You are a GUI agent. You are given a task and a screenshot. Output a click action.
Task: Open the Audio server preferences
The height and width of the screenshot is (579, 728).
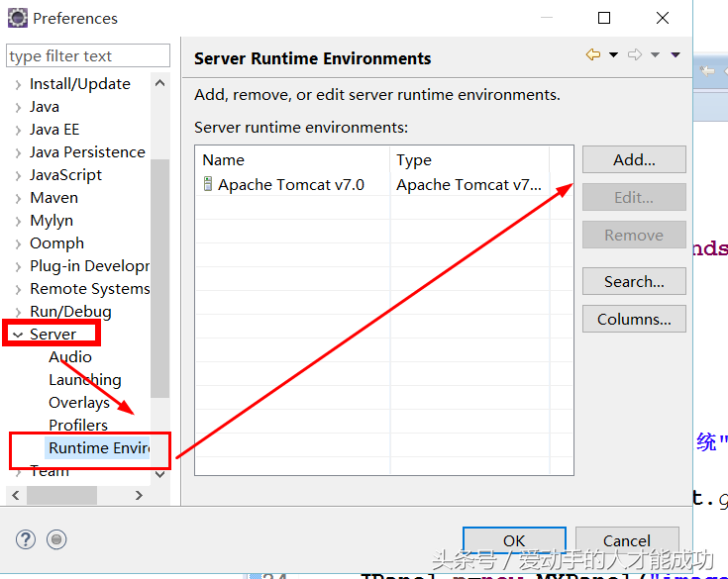click(70, 356)
